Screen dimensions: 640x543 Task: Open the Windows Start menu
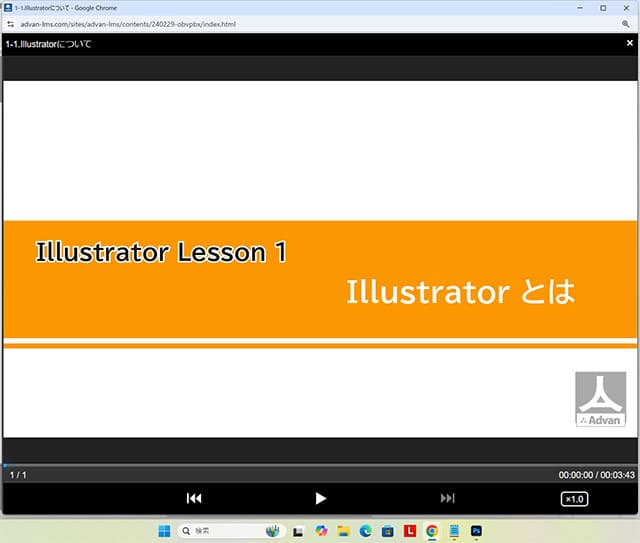click(x=164, y=531)
